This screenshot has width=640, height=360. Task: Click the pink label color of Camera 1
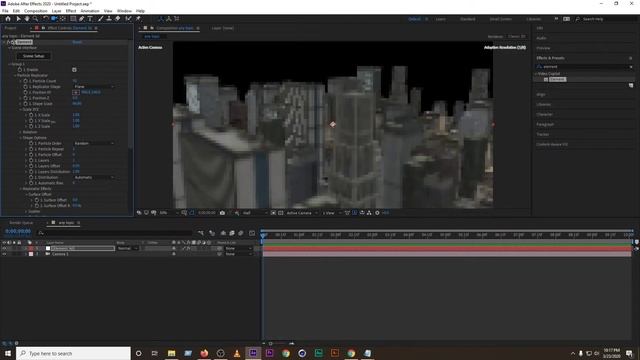click(31, 254)
